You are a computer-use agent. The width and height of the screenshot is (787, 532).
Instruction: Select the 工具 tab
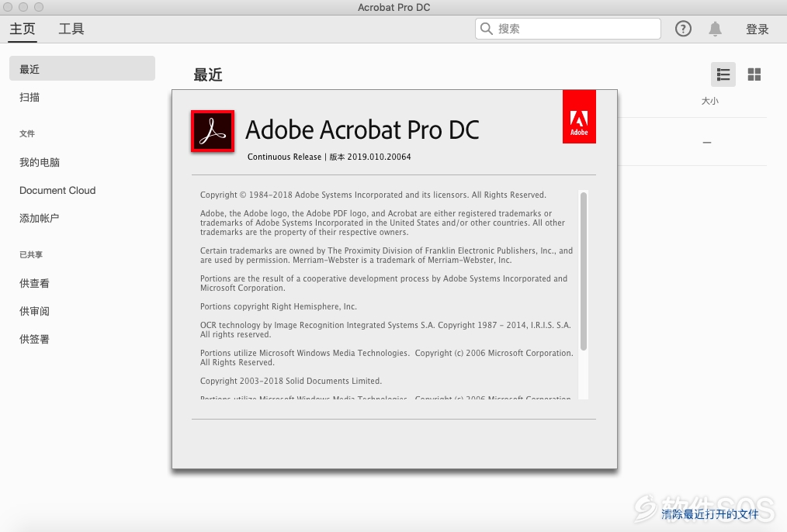pos(71,29)
